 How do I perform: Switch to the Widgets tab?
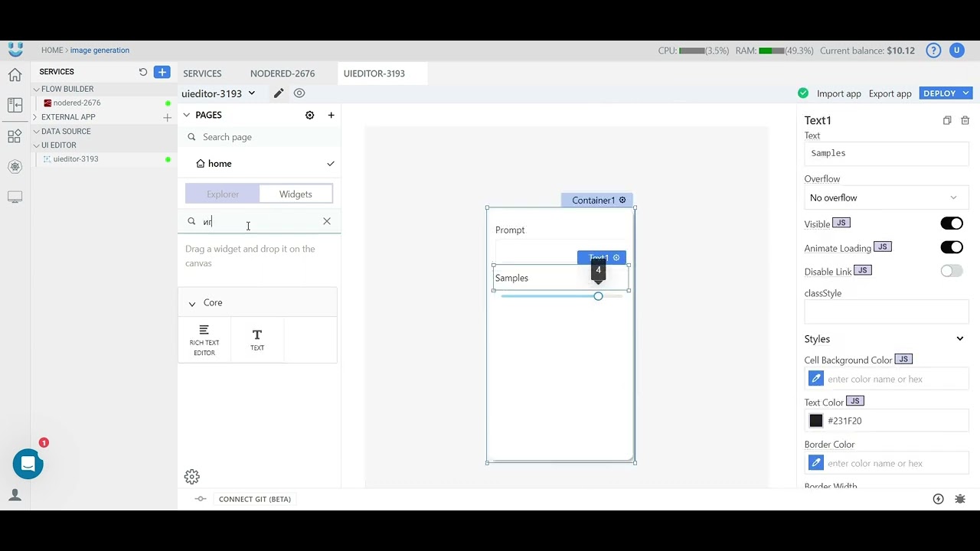tap(296, 194)
